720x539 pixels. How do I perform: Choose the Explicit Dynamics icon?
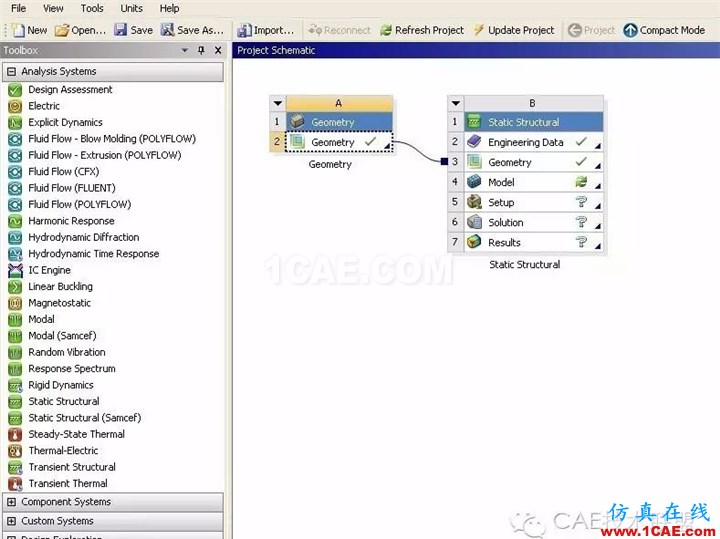[x=15, y=123]
